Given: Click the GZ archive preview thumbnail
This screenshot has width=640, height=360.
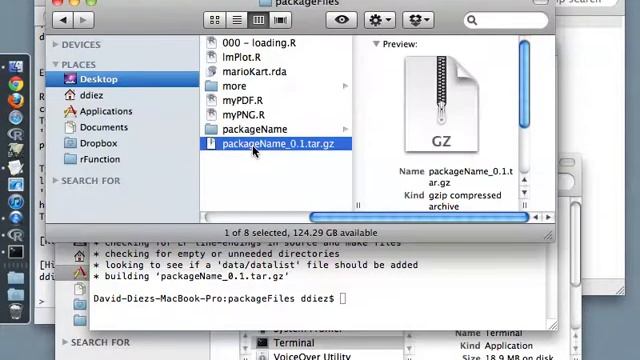Looking at the screenshot, I should pos(442,104).
